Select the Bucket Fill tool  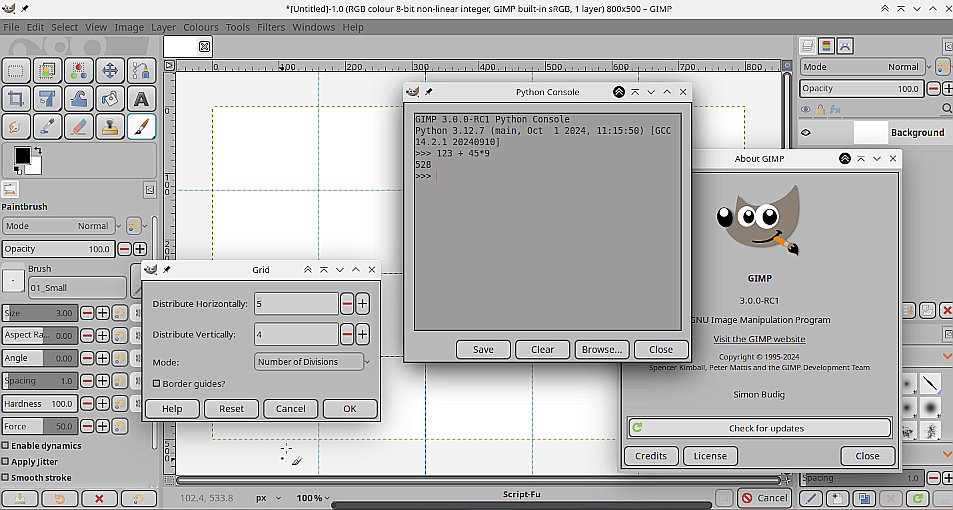(x=110, y=98)
